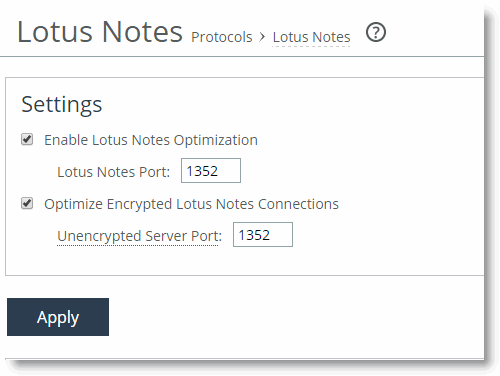Viewport: 500px width, 376px height.
Task: Apply the Lotus Notes settings
Action: point(58,317)
